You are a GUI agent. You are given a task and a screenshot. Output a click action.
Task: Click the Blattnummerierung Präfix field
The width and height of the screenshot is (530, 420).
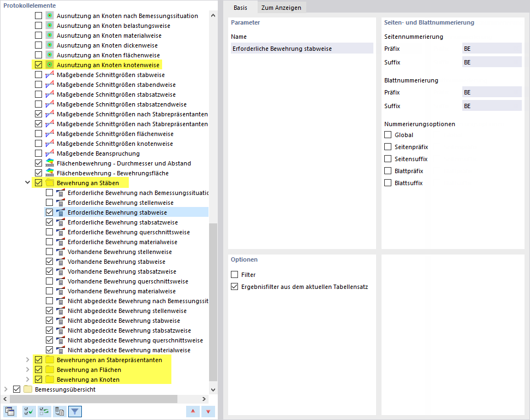492,92
